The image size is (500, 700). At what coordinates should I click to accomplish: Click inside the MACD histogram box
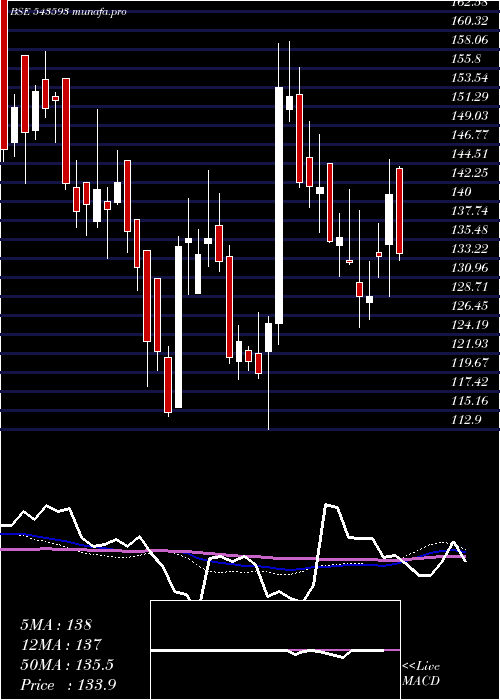click(275, 650)
